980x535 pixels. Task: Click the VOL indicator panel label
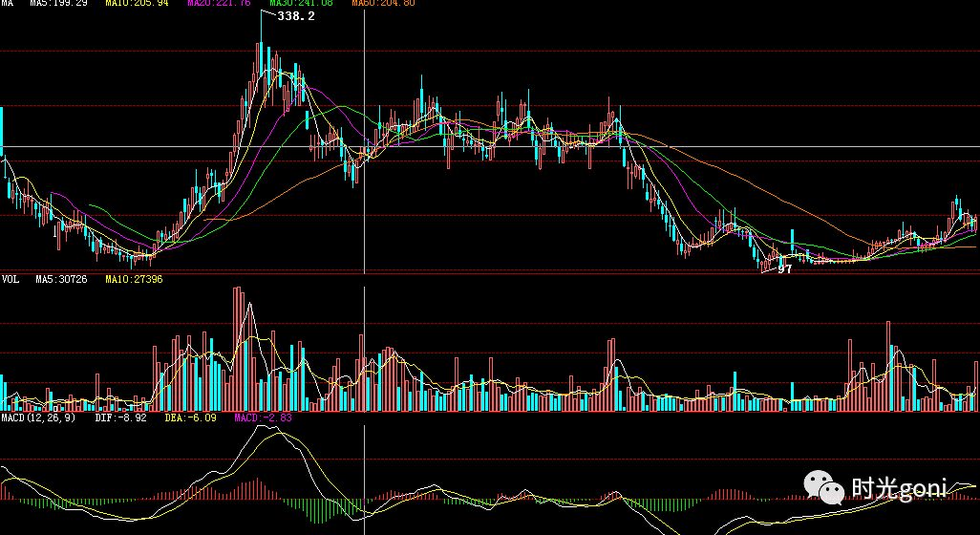point(10,280)
